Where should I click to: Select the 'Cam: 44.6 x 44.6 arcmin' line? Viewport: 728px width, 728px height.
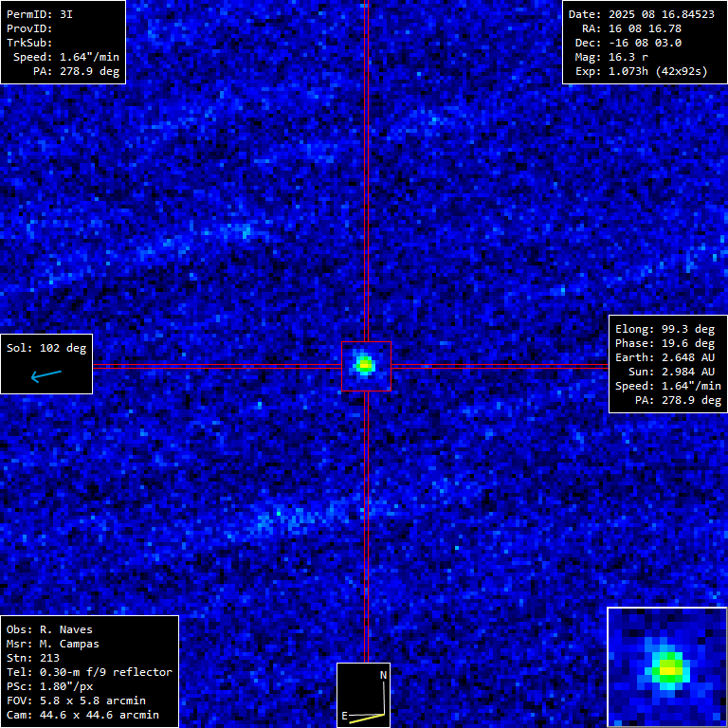point(82,715)
